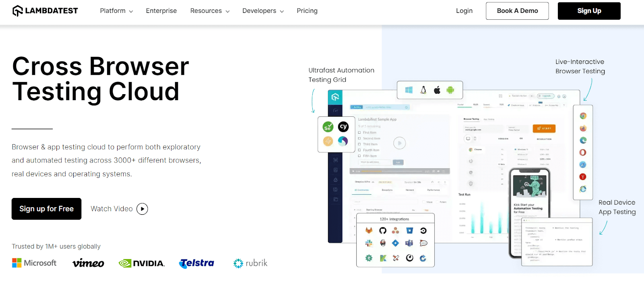
Task: Open the Pricing nav item
Action: click(x=307, y=11)
